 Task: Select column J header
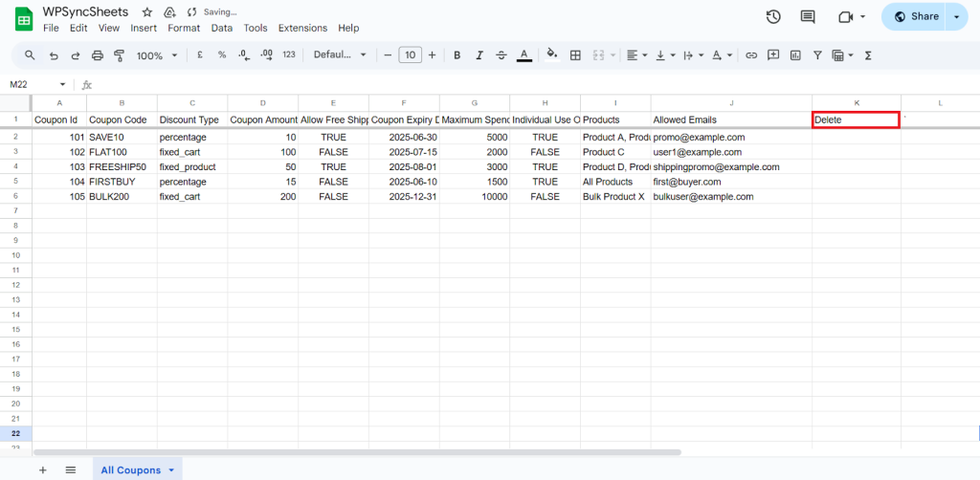pos(731,102)
